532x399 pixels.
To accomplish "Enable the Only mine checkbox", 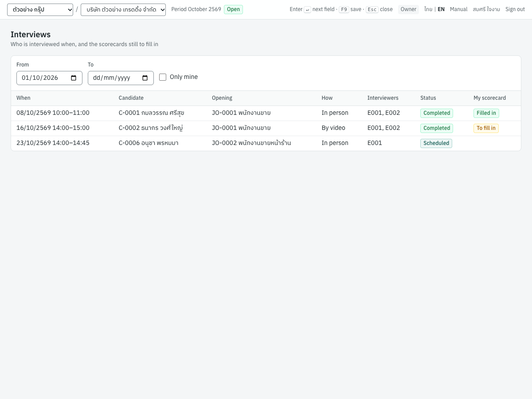I will coord(163,77).
